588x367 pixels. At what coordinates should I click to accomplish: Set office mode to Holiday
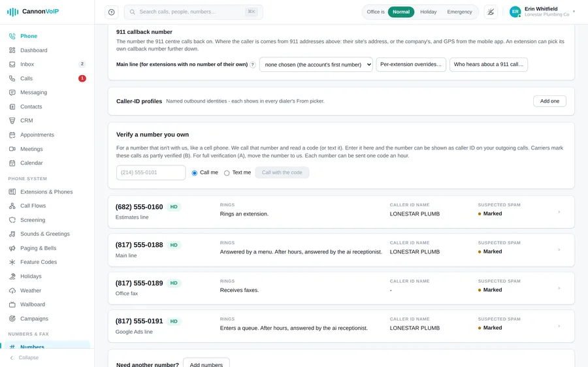[428, 12]
